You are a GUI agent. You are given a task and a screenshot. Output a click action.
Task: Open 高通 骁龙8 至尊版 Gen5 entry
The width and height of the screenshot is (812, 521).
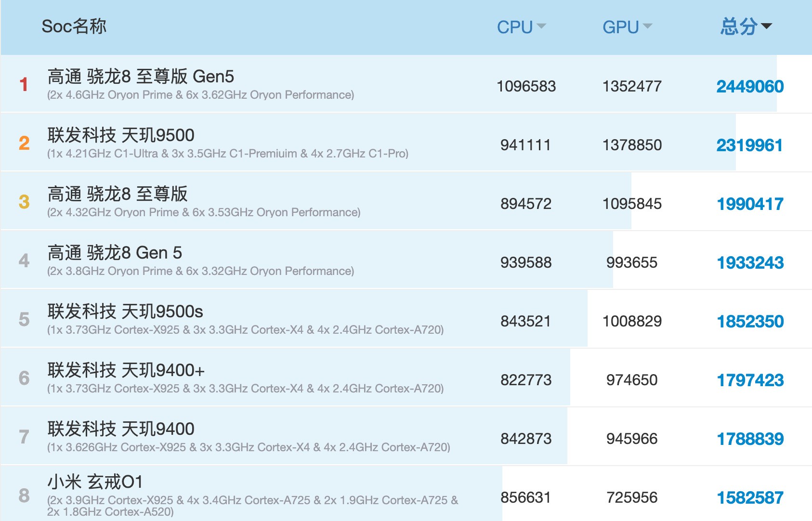click(141, 77)
